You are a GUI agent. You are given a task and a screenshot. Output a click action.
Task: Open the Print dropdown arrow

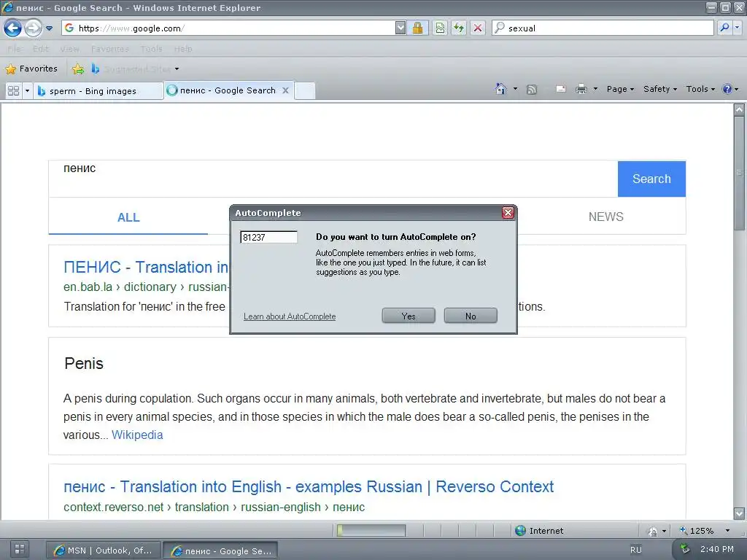tap(595, 88)
